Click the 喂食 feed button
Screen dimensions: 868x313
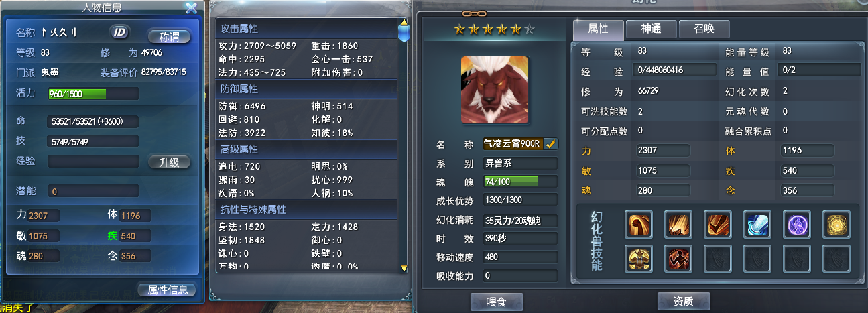497,302
